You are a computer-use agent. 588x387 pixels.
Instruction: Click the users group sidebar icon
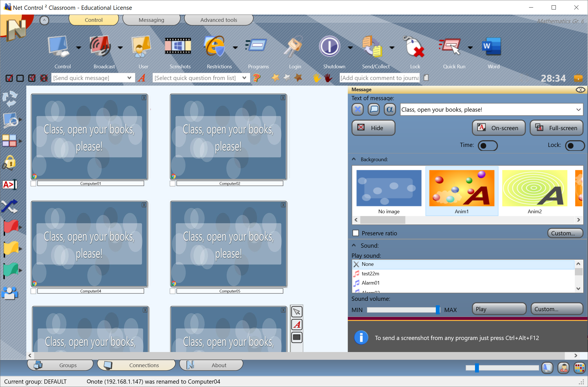10,293
